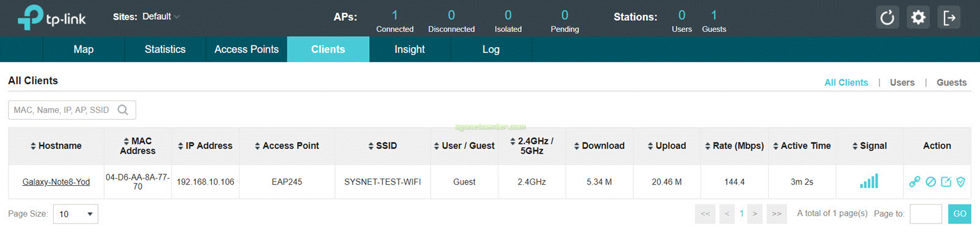Sort clients by Upload
Image resolution: width=980 pixels, height=251 pixels.
666,146
